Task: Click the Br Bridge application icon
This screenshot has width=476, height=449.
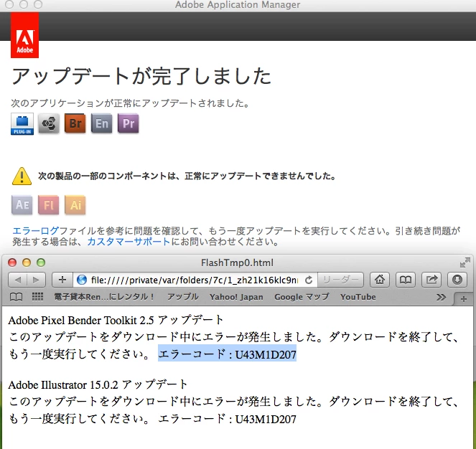Action: point(75,123)
